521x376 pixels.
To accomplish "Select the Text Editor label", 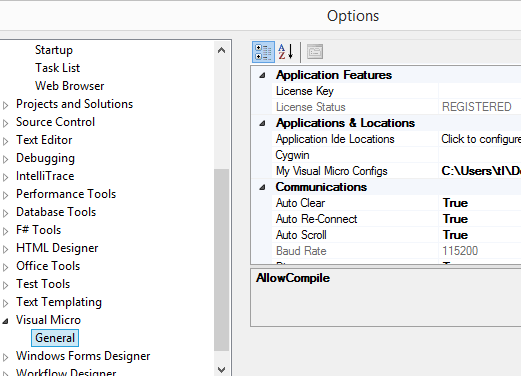I will [44, 140].
